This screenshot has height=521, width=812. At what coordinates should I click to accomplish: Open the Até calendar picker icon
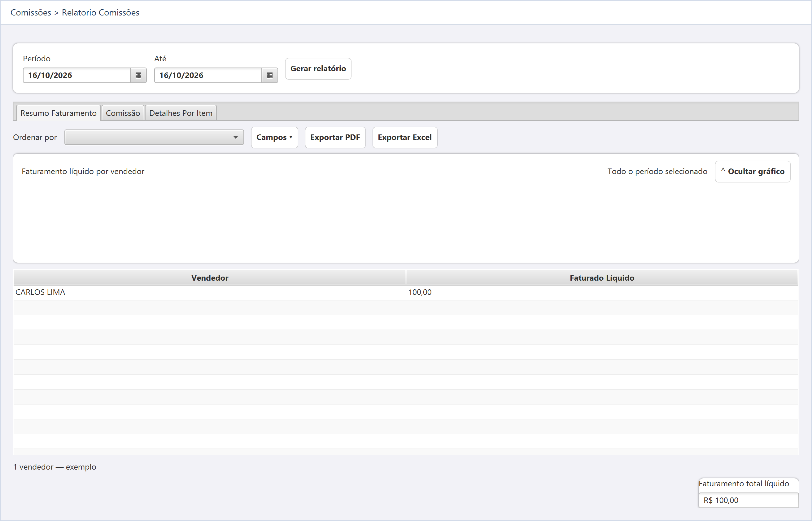[269, 75]
